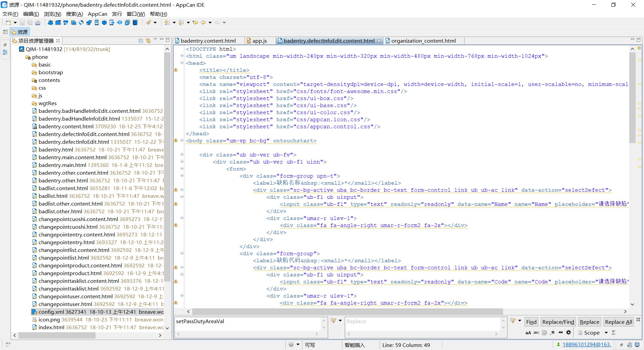The height and width of the screenshot is (350, 644).
Task: Toggle whole word search option
Action: pyautogui.click(x=536, y=333)
